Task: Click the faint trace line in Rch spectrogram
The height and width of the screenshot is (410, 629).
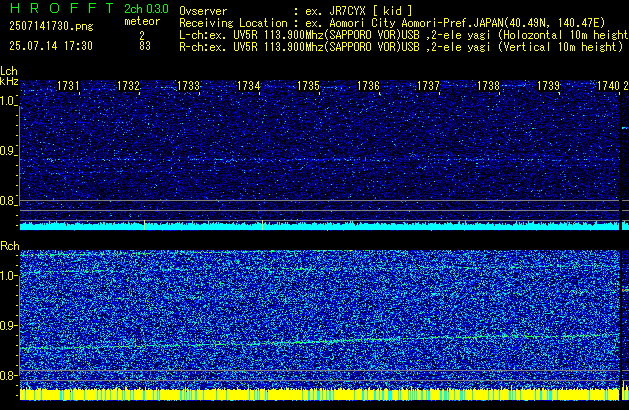Action: [320, 341]
